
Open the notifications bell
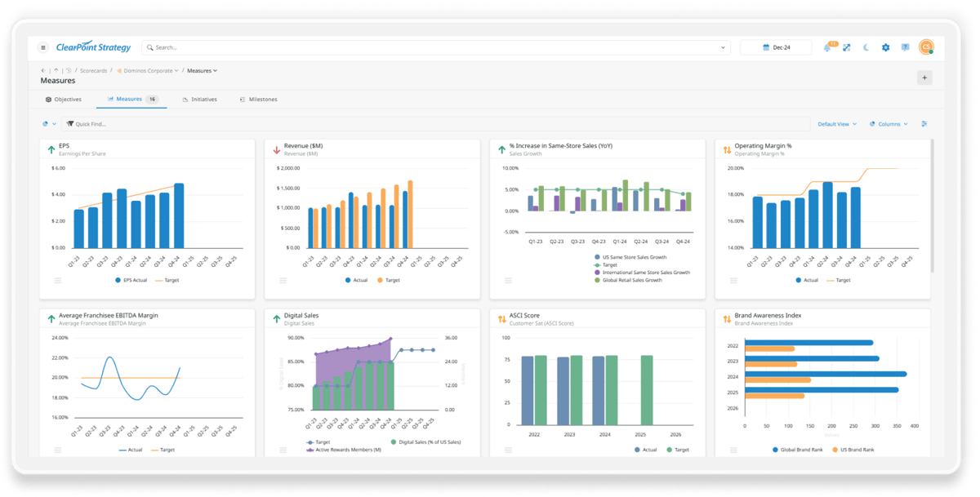click(827, 48)
